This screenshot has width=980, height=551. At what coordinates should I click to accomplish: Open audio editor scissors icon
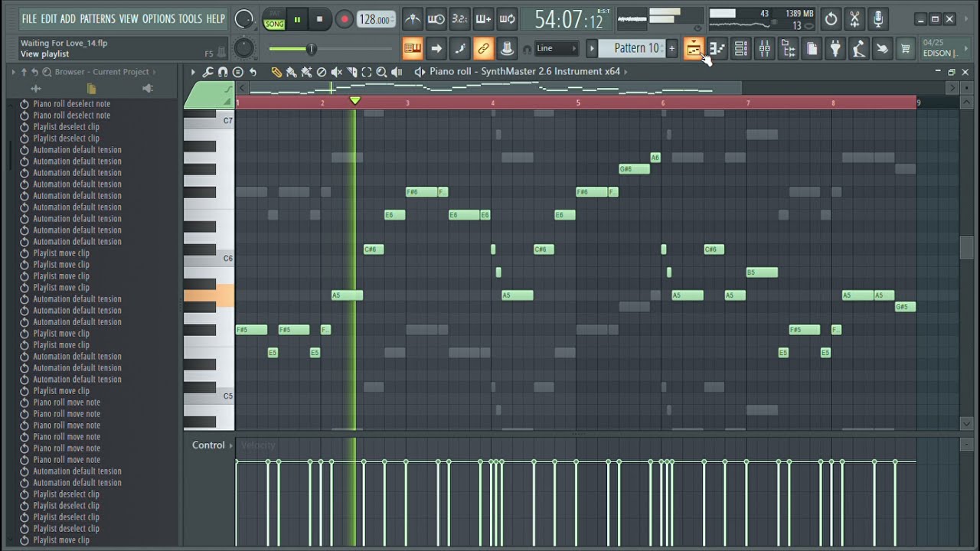(854, 19)
